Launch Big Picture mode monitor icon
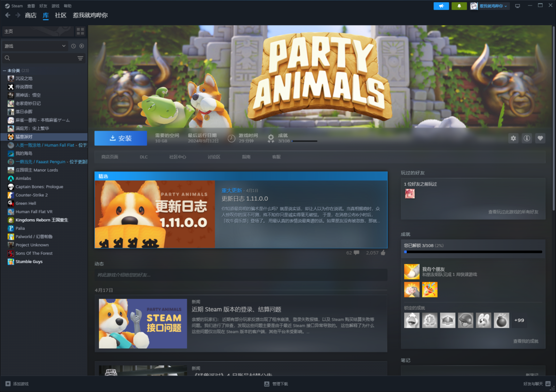Image resolution: width=556 pixels, height=392 pixels. (517, 6)
